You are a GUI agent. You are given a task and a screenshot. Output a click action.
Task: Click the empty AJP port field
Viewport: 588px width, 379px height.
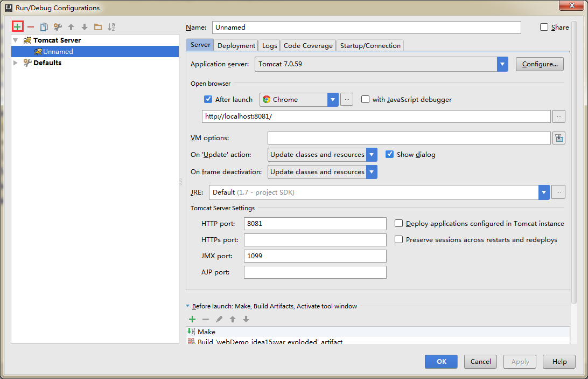tap(315, 272)
